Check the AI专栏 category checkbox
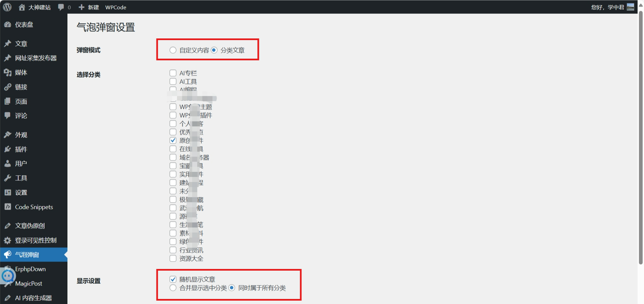Image resolution: width=644 pixels, height=304 pixels. pos(173,73)
